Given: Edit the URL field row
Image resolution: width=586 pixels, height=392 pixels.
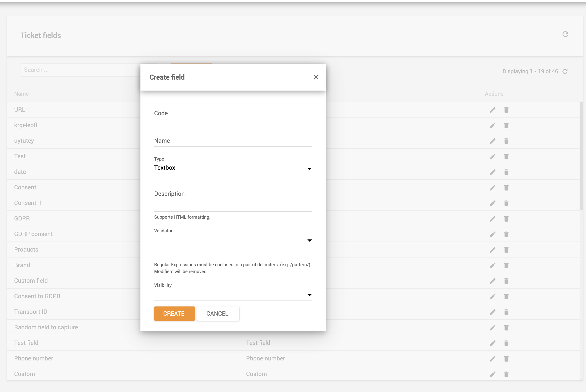Looking at the screenshot, I should pyautogui.click(x=492, y=110).
